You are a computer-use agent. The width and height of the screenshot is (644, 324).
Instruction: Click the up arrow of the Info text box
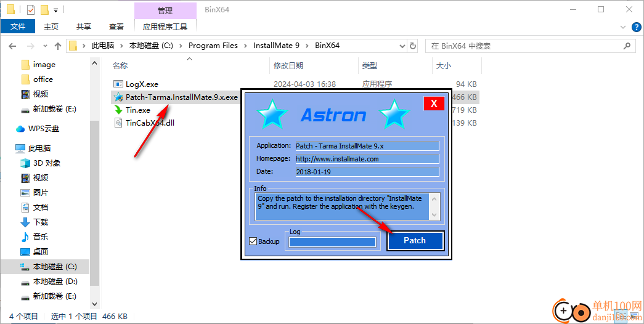coord(434,199)
